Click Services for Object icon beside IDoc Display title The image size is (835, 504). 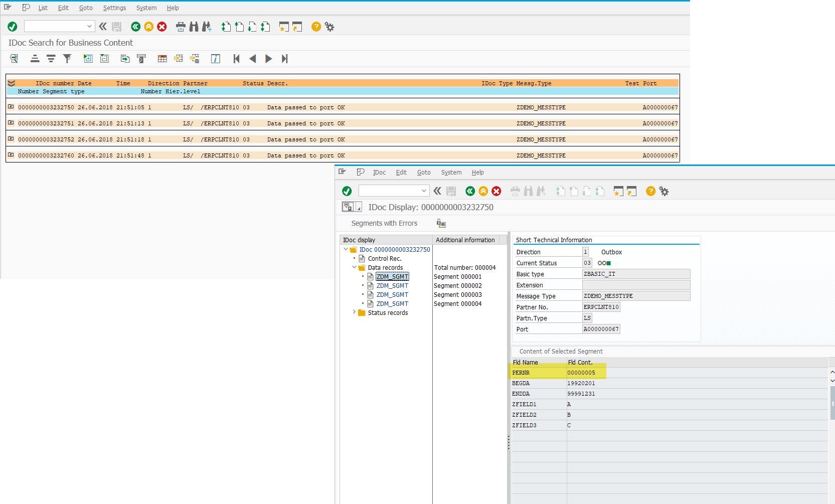tap(348, 207)
